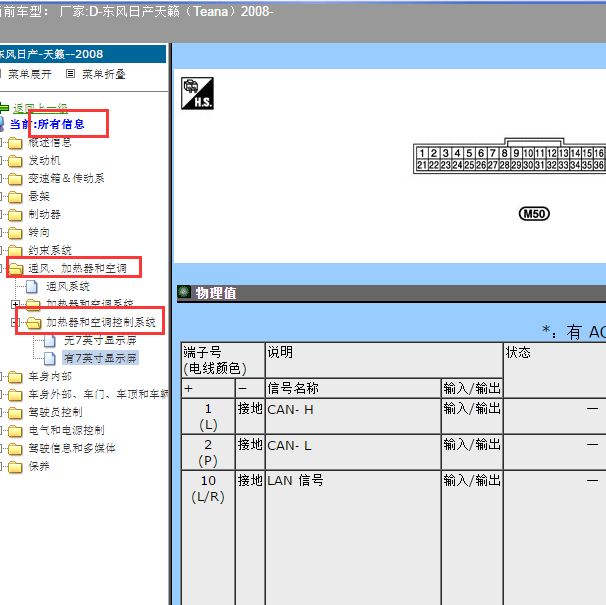Click the 物理值 section header
Image resolution: width=606 pixels, height=605 pixels.
[391, 293]
